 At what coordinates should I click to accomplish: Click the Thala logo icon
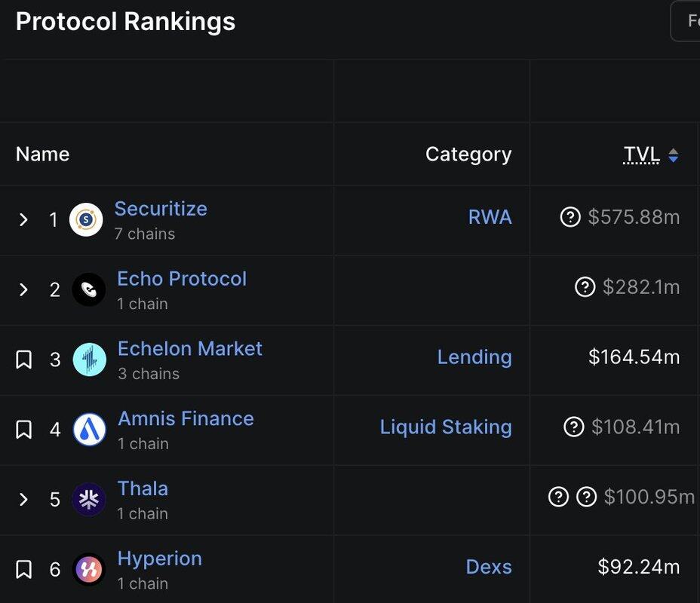[x=89, y=500]
